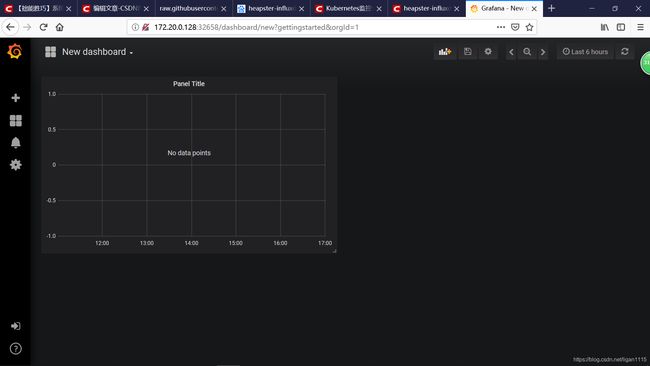Open the Help question mark icon

(16, 349)
